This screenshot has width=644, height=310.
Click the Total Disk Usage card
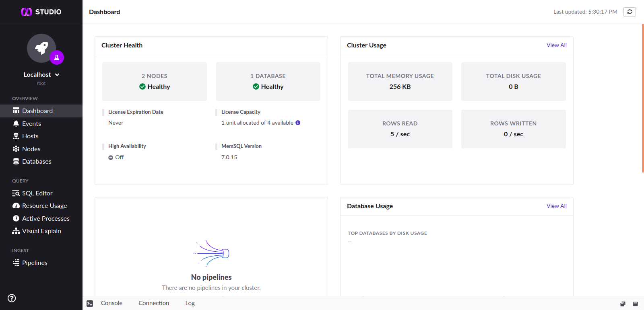[514, 82]
